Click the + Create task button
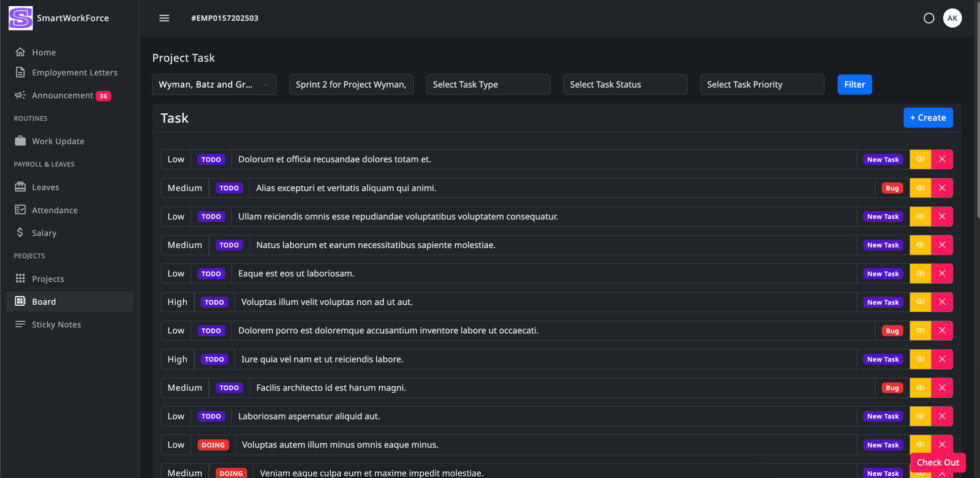Viewport: 980px width, 478px height. coord(927,118)
